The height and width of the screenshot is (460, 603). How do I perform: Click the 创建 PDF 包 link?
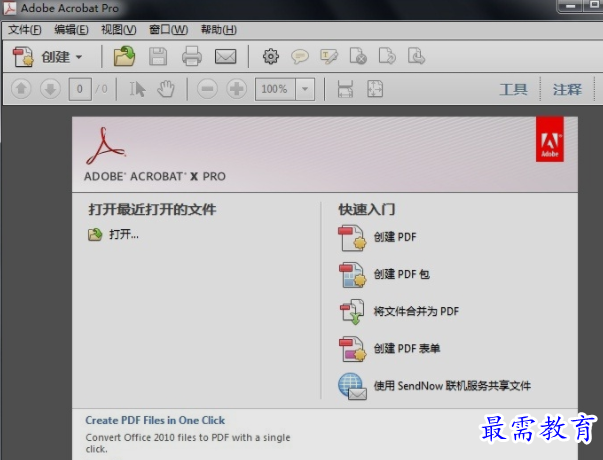coord(401,274)
